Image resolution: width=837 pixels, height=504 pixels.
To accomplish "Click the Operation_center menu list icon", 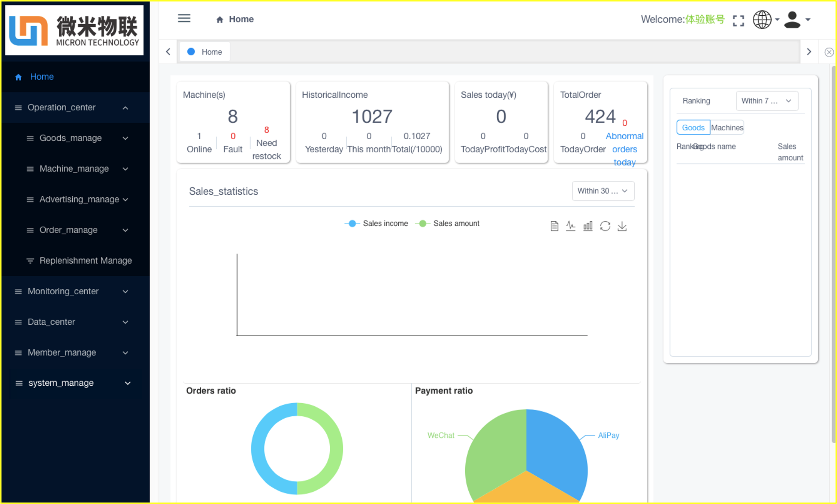I will coord(18,108).
